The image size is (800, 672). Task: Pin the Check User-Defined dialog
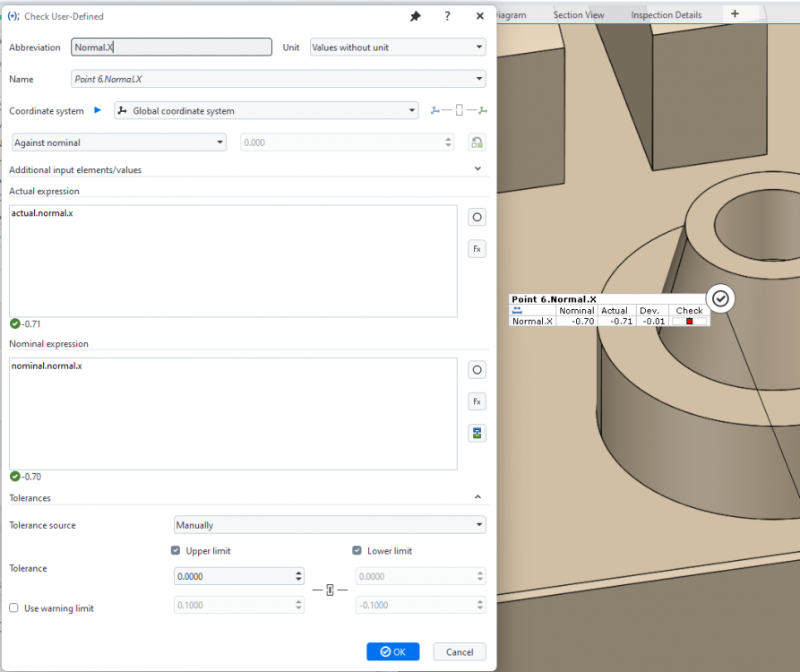point(416,16)
